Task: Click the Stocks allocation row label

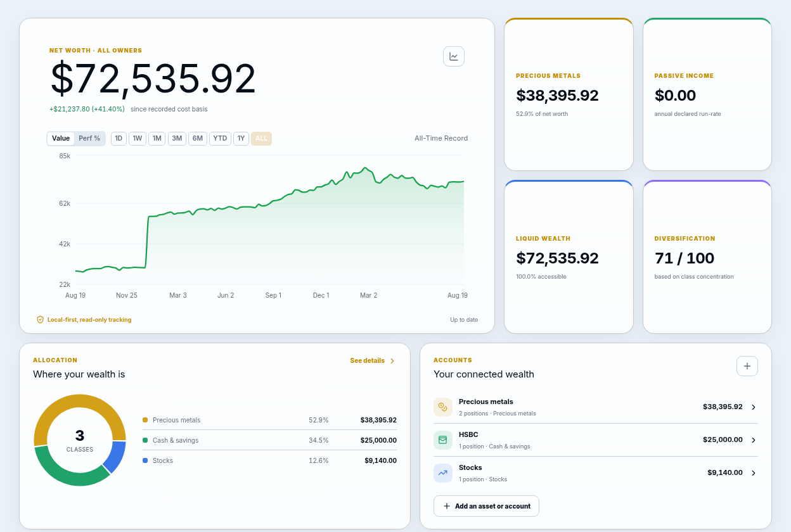Action: tap(163, 460)
